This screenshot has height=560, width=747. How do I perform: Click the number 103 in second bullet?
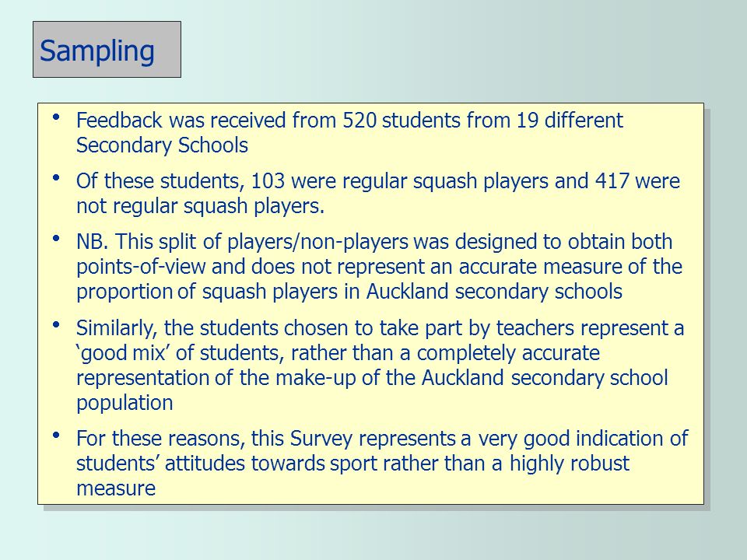coord(268,181)
